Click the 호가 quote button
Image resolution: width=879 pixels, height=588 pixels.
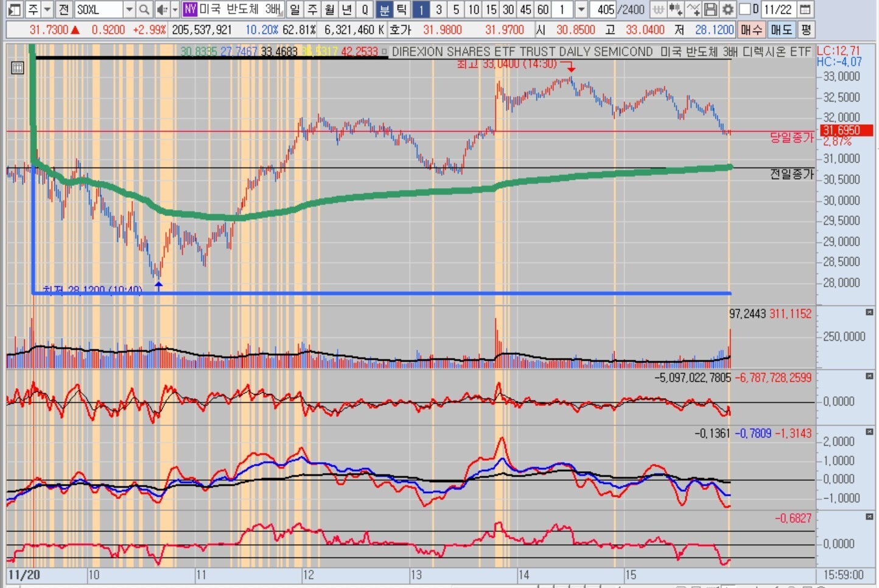click(401, 29)
